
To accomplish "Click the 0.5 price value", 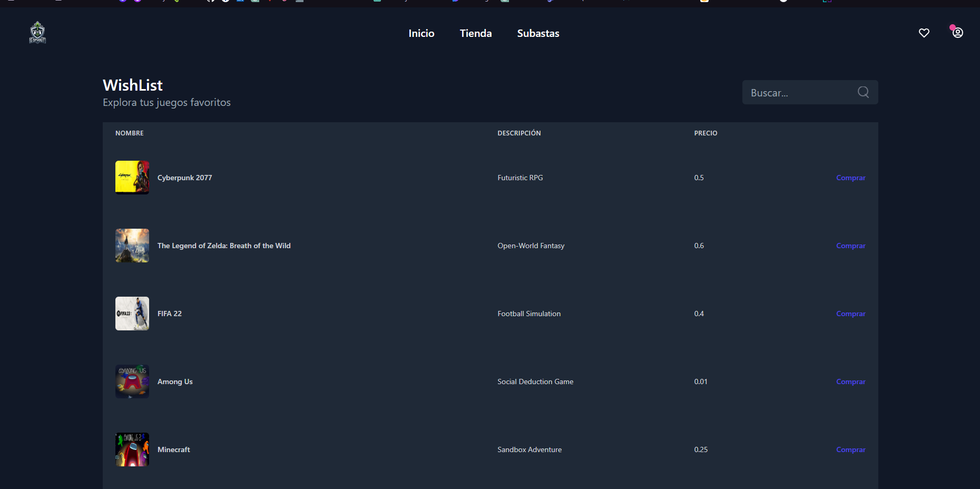I will click(699, 178).
